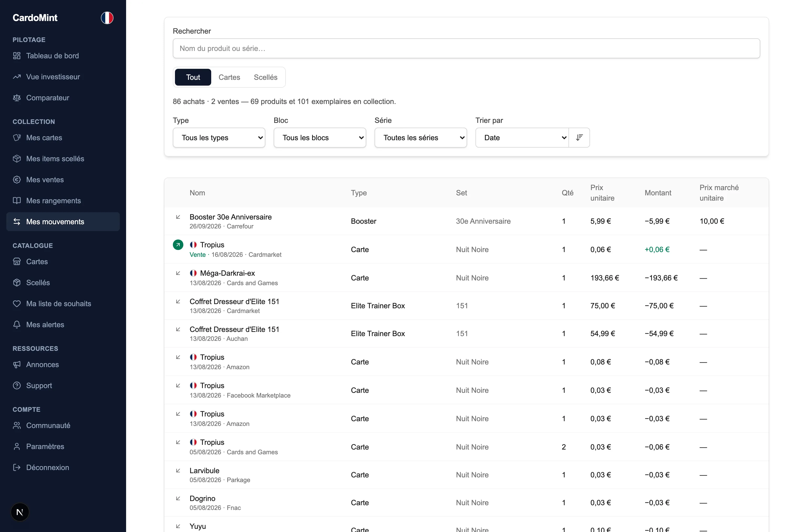Click the Mes alertes bell icon
807x532 pixels.
17,325
